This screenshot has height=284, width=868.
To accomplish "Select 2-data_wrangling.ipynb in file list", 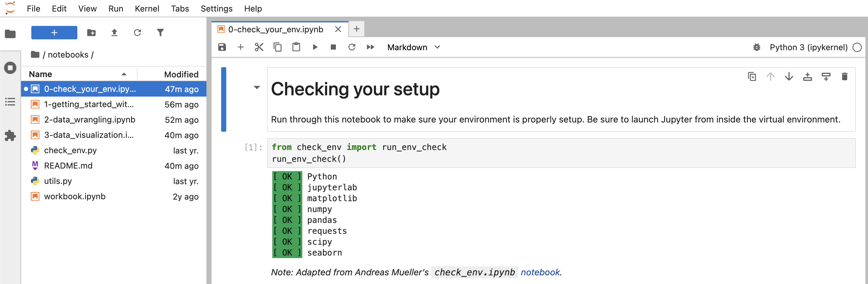I will (114, 120).
